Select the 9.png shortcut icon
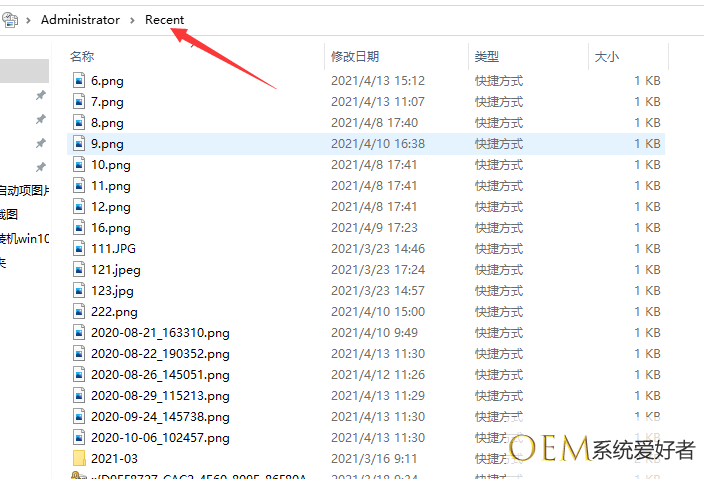 (x=80, y=144)
